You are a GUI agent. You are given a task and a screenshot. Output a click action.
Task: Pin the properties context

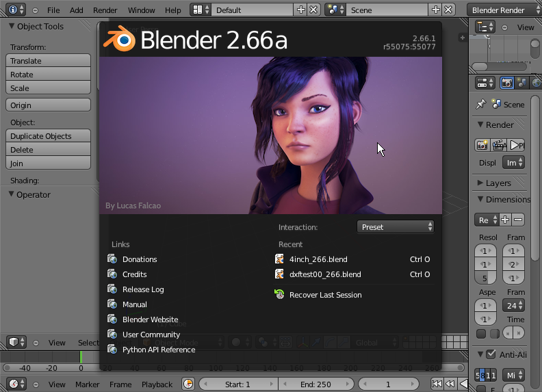[x=481, y=104]
